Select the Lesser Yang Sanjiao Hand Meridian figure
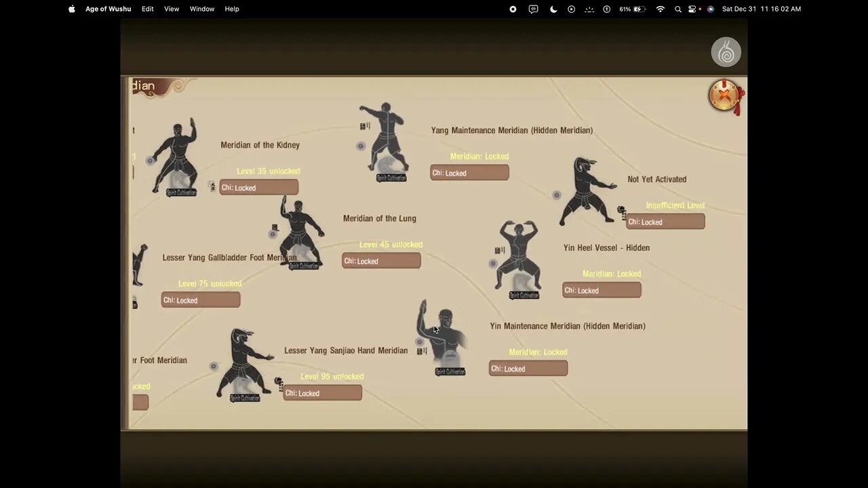 pos(243,363)
